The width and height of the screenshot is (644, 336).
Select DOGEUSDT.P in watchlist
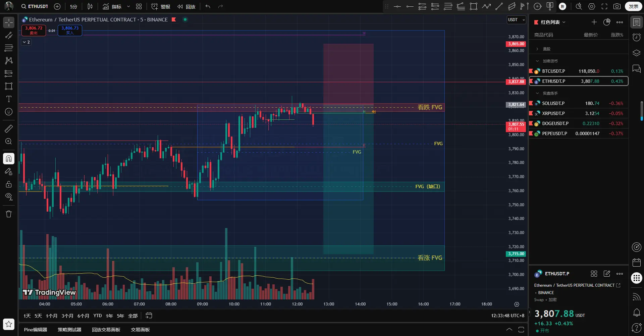click(x=579, y=123)
